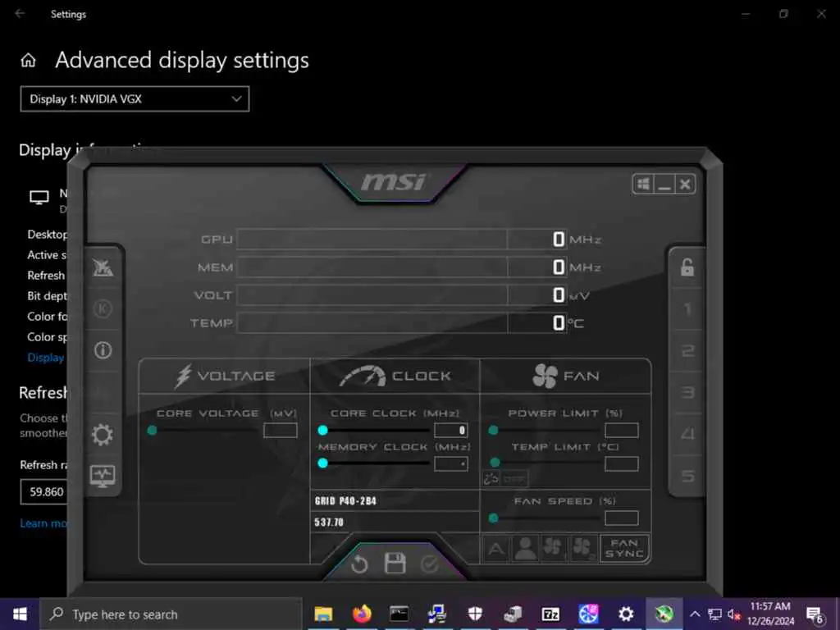Adjust the Power Limit slider handle

click(x=493, y=430)
